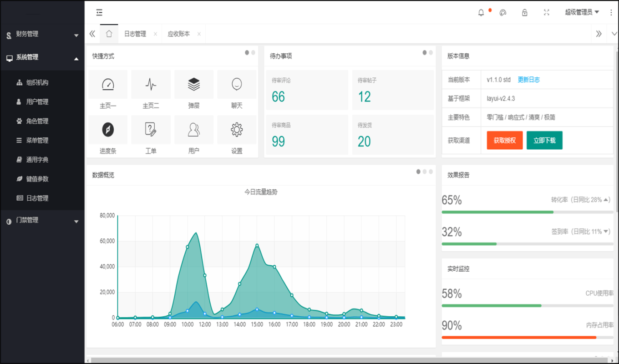Viewport: 619px width, 364px height.
Task: Open the more options icon in the header
Action: 611,12
